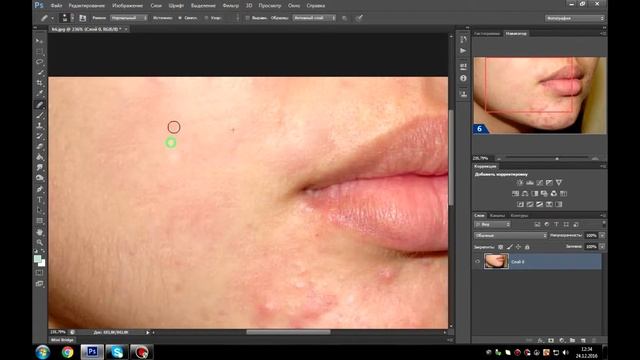Hide layer Слой 0 visibility eye
Image resolution: width=640 pixels, height=360 pixels.
point(478,262)
